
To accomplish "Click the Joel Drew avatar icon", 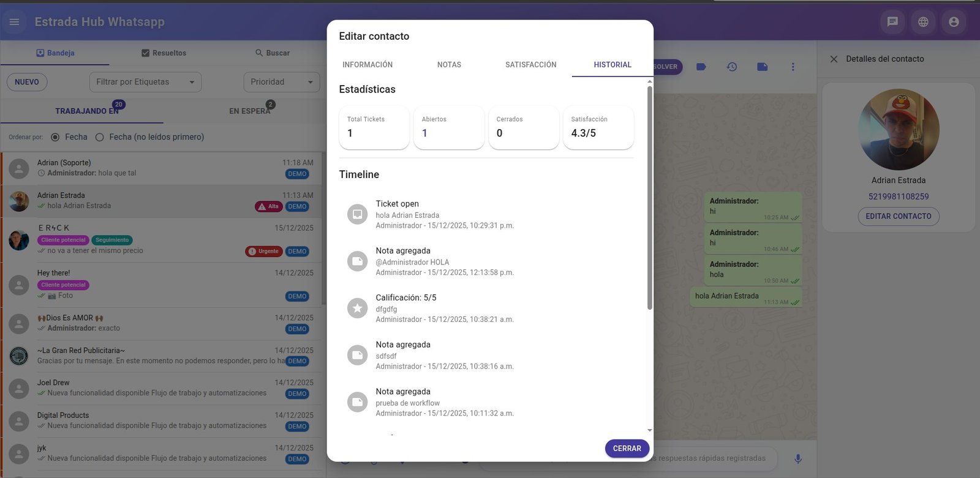I will coord(19,389).
